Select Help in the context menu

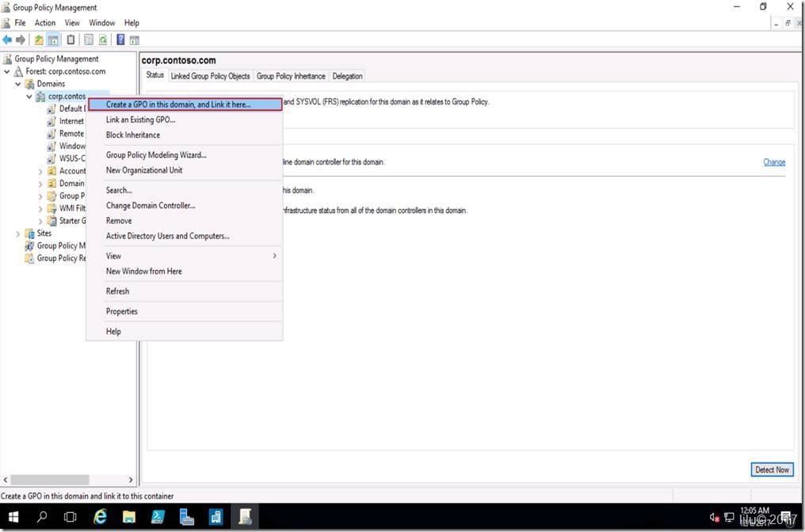click(185, 332)
